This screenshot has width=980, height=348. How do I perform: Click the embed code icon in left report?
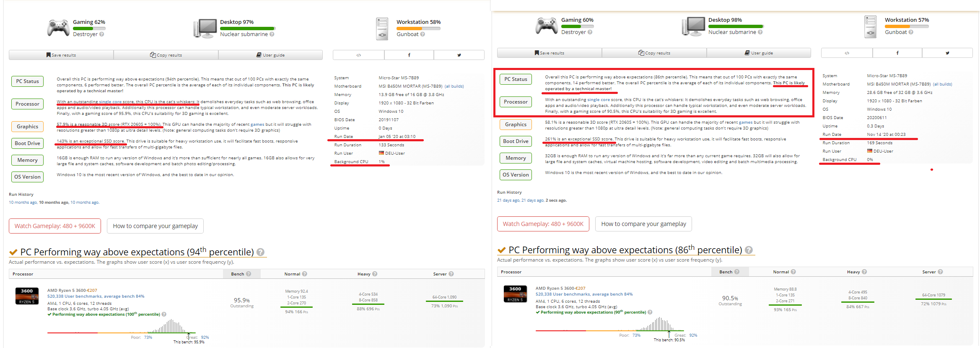click(359, 55)
